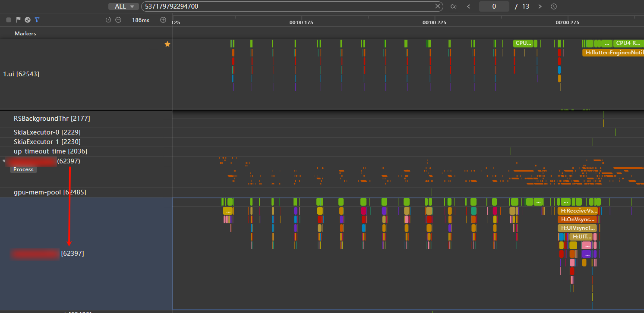The width and height of the screenshot is (644, 313).
Task: Click the 186ms time range value
Action: [x=141, y=20]
